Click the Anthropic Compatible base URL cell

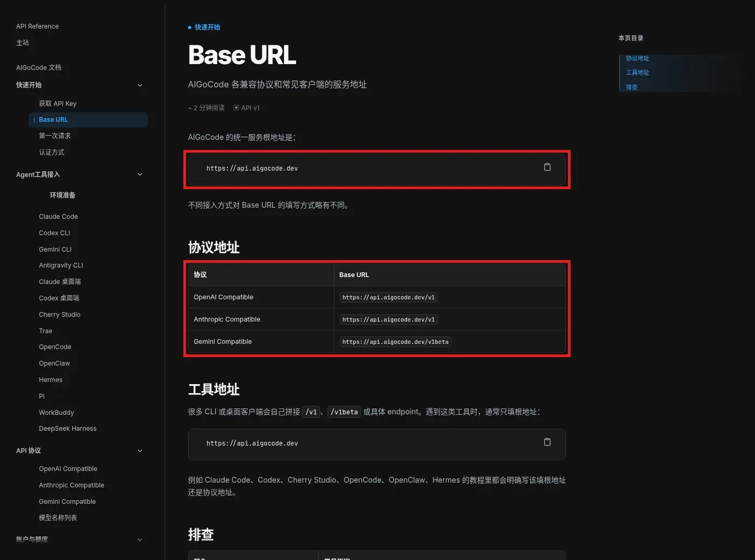pos(388,319)
